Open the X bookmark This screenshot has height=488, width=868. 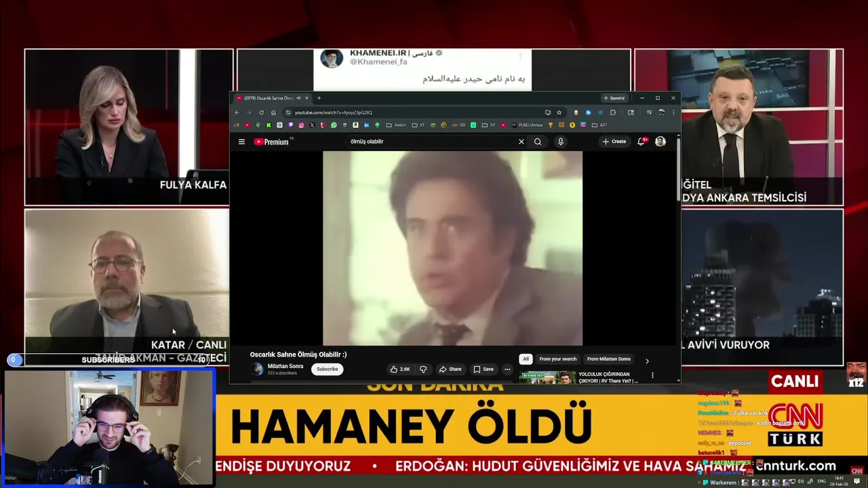pyautogui.click(x=312, y=125)
